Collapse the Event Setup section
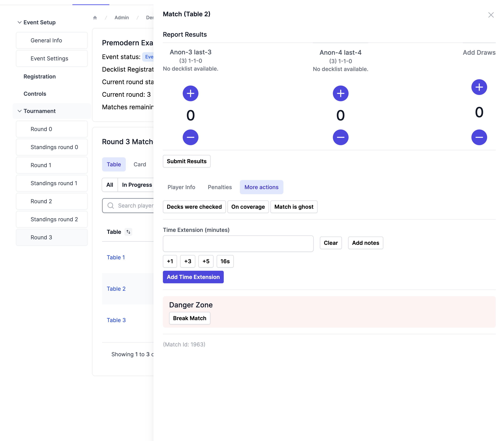The width and height of the screenshot is (504, 441). [x=19, y=22]
